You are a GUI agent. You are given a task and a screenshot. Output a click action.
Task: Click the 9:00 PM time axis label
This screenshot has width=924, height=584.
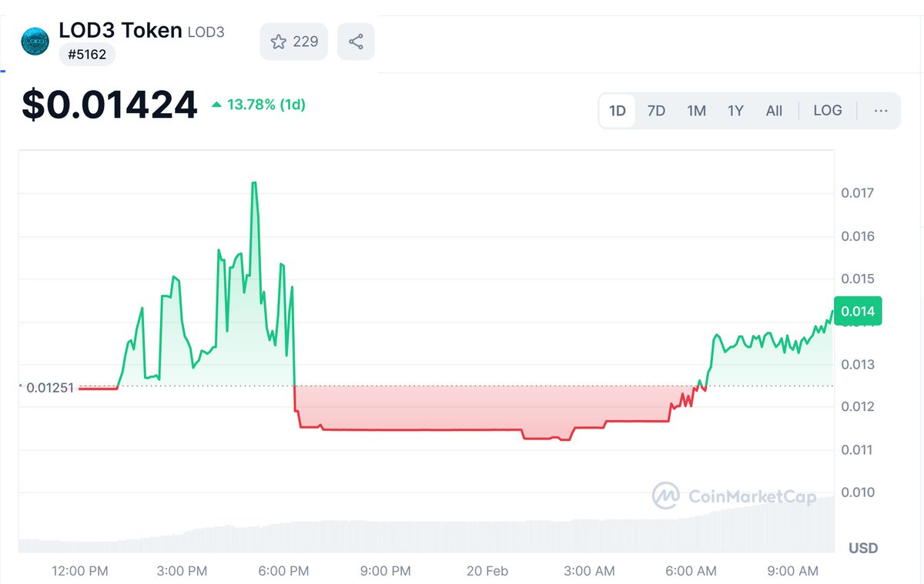385,571
